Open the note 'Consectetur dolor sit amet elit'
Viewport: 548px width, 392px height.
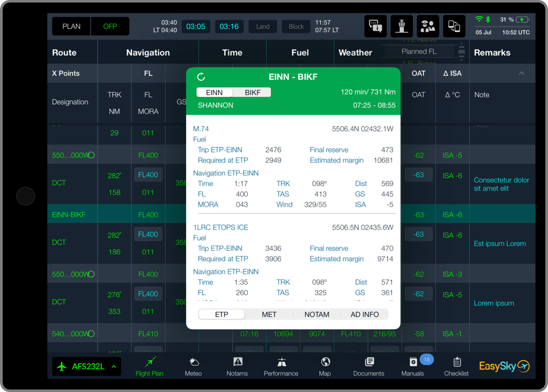click(x=501, y=184)
